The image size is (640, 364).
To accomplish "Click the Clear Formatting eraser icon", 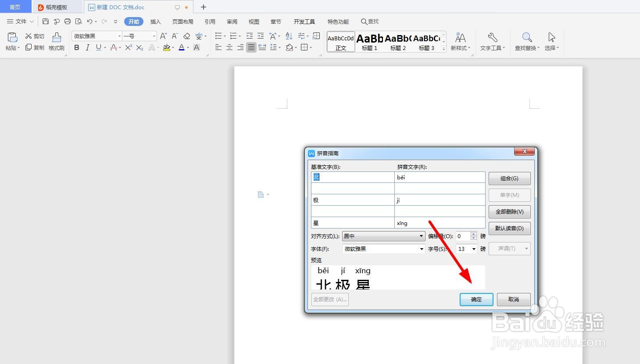I will tap(187, 36).
